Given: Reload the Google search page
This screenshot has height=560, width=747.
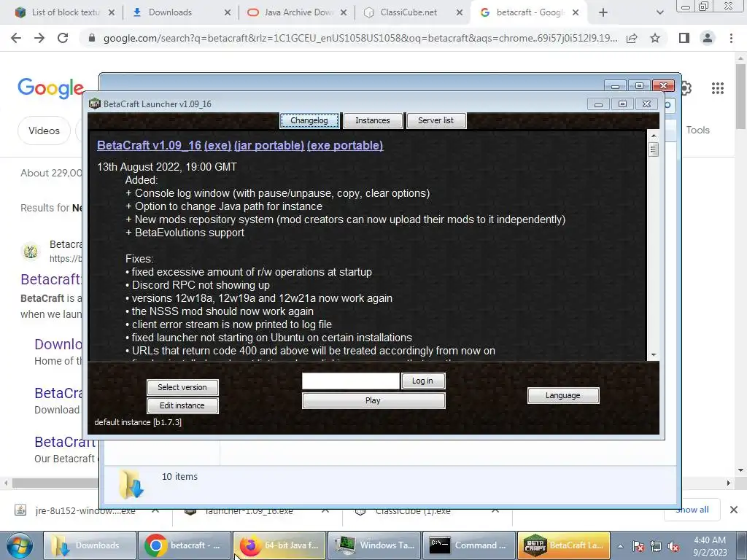Looking at the screenshot, I should click(63, 38).
